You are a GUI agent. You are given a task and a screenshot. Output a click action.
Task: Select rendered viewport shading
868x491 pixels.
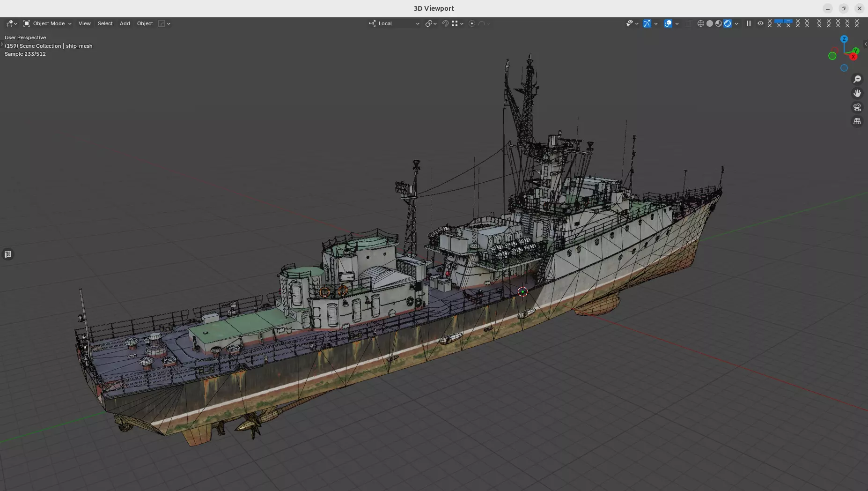coord(728,23)
